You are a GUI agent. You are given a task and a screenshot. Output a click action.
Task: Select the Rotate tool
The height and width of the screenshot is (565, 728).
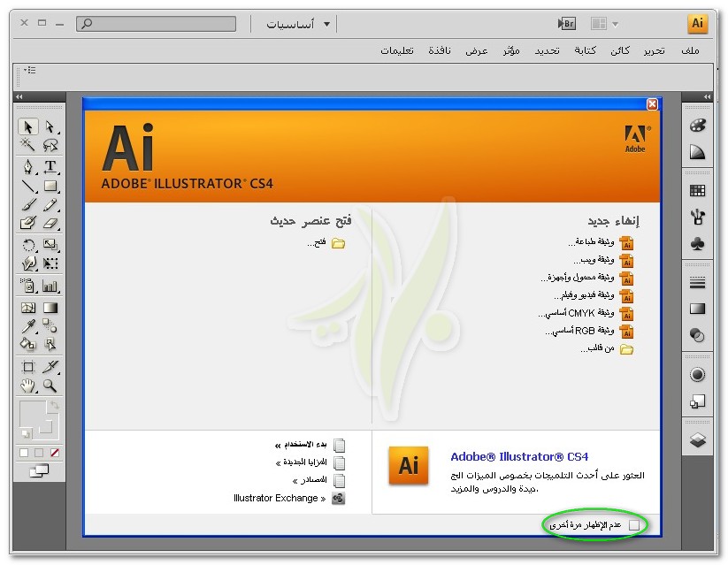[x=27, y=245]
